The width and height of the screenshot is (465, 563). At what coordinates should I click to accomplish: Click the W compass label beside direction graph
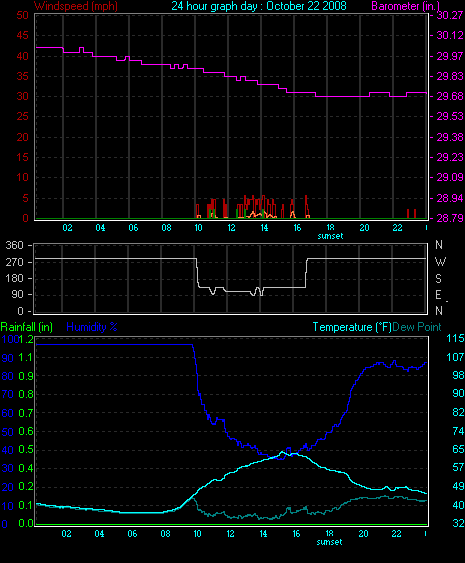pyautogui.click(x=440, y=262)
